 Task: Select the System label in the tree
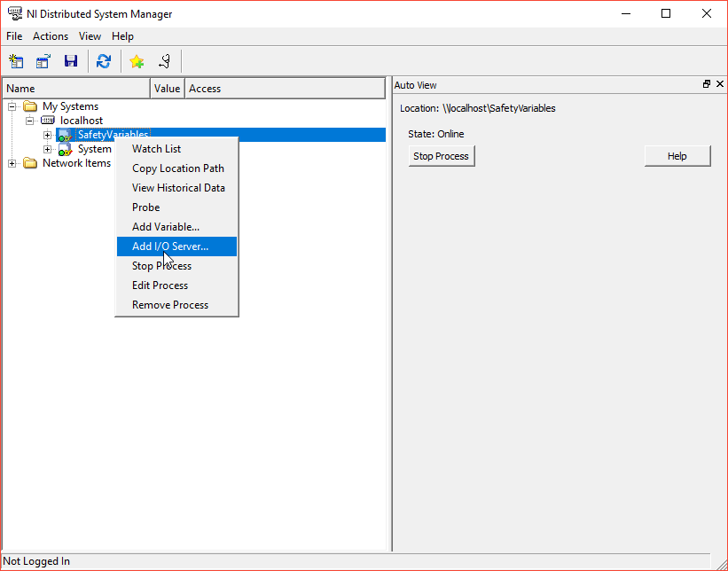(x=95, y=149)
